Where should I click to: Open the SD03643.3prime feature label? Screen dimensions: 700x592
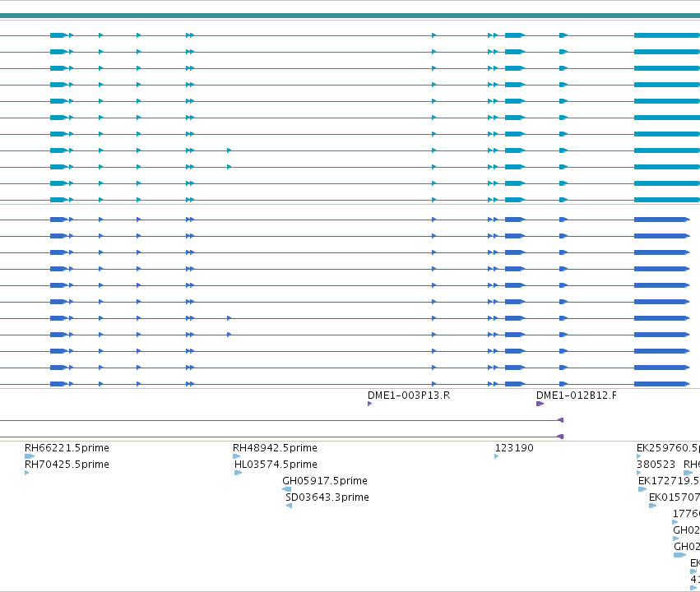coord(327,497)
